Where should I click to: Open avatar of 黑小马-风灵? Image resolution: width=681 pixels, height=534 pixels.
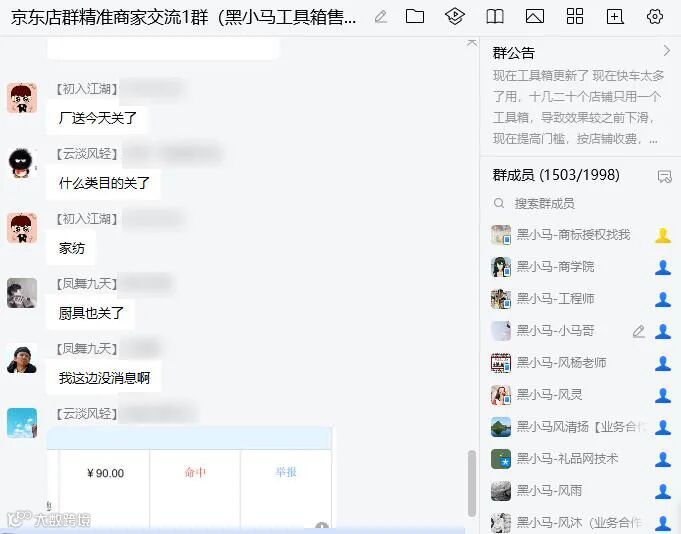pyautogui.click(x=501, y=395)
